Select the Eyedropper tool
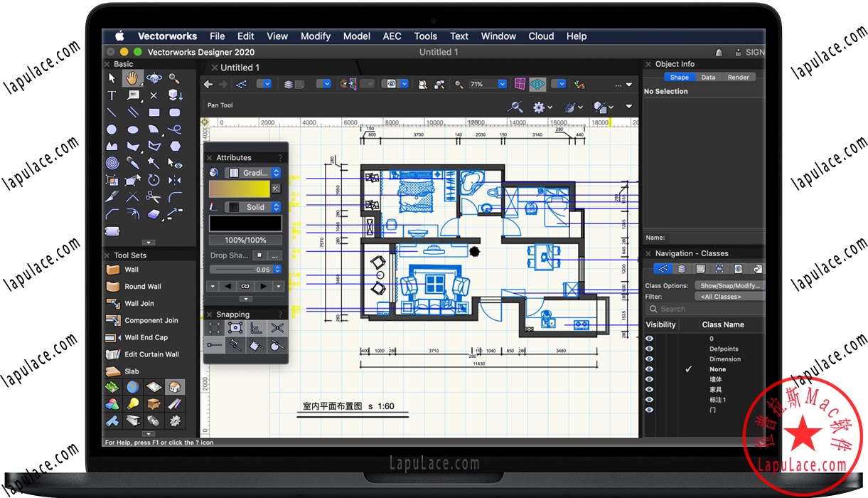The width and height of the screenshot is (868, 498). pos(132,164)
